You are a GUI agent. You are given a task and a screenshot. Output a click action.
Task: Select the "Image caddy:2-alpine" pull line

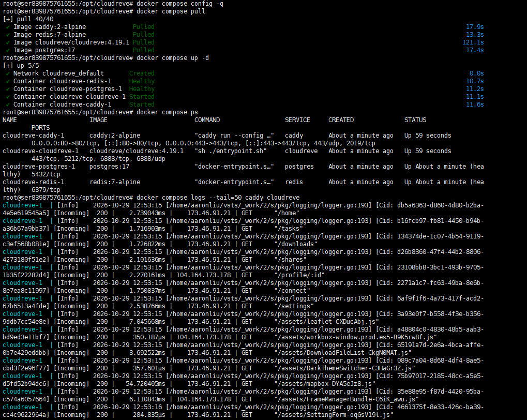pos(50,27)
